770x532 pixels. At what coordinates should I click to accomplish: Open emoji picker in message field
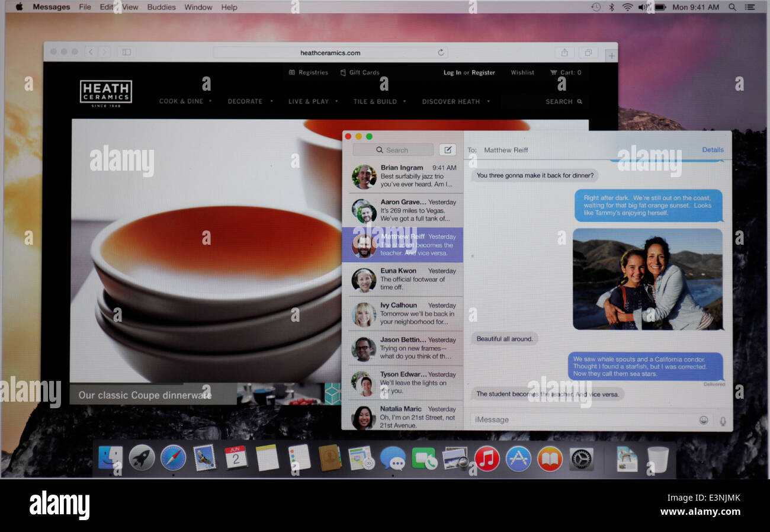(704, 420)
